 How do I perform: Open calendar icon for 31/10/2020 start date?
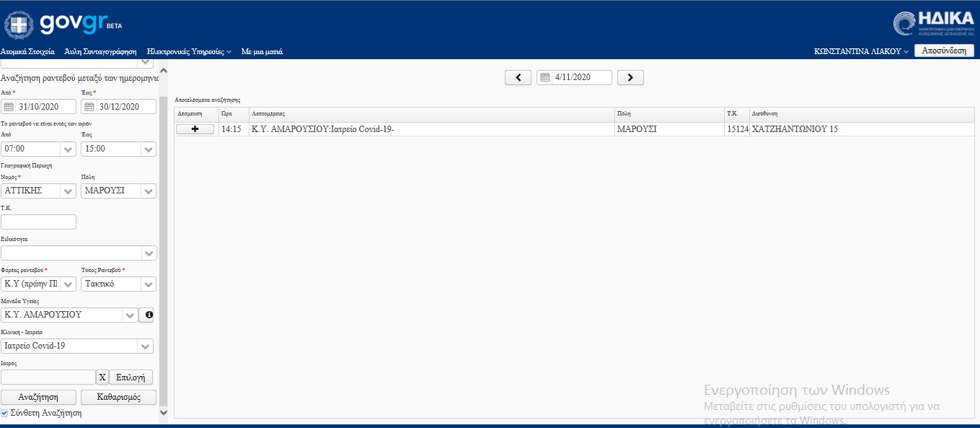(x=9, y=107)
